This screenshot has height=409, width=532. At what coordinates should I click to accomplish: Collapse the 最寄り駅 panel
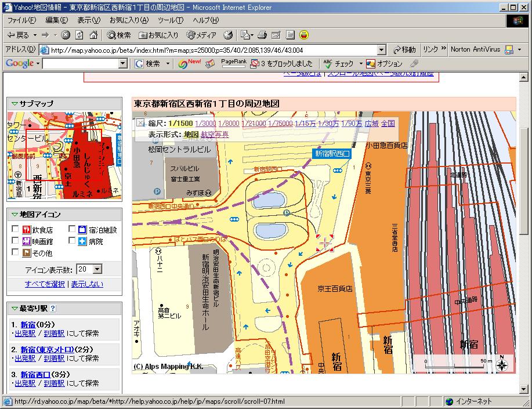pos(15,309)
